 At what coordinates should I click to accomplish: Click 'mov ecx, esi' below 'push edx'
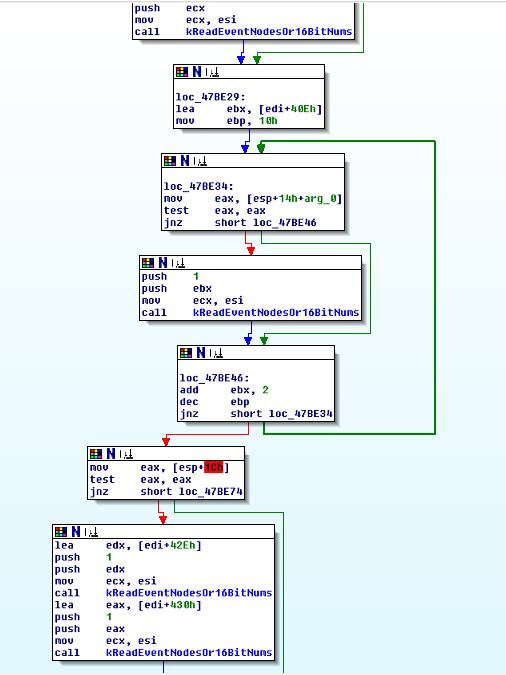pyautogui.click(x=106, y=582)
